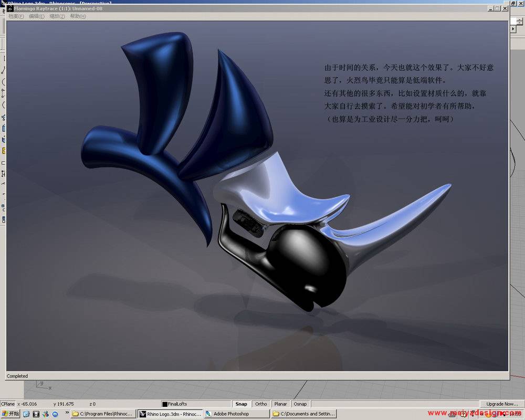This screenshot has width=525, height=420.
Task: Open the 编辑(E) menu in Flamingo Raytrace
Action: tap(37, 16)
